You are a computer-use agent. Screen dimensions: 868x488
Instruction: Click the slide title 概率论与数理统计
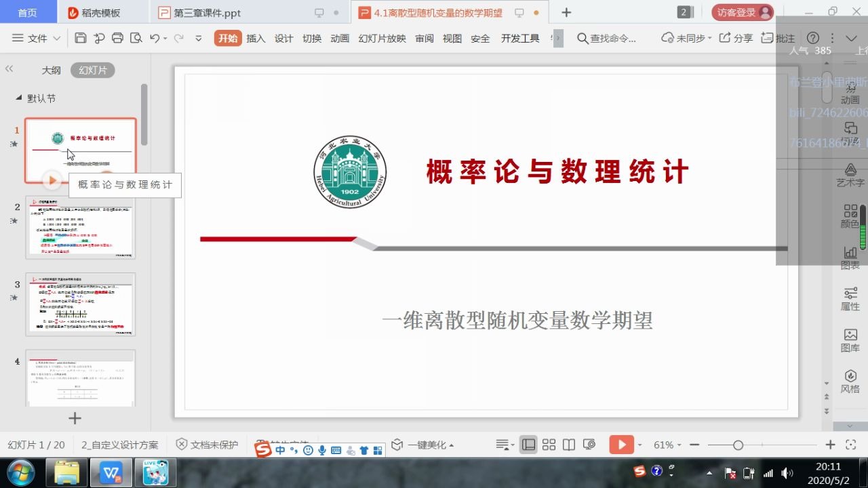tap(557, 172)
